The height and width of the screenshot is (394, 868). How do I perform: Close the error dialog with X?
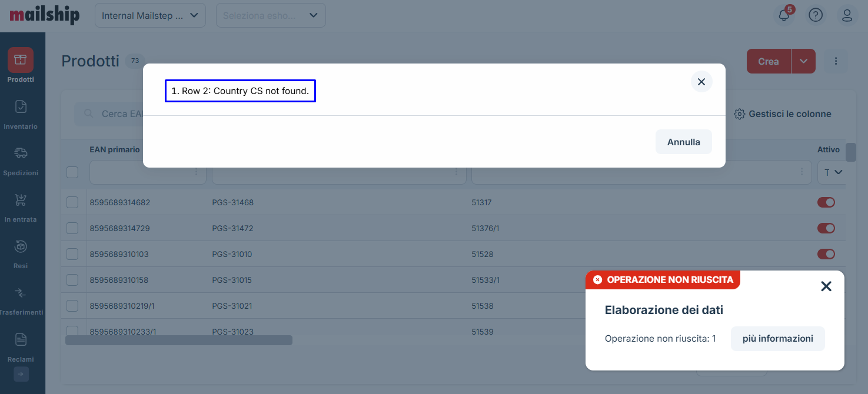[x=701, y=82]
